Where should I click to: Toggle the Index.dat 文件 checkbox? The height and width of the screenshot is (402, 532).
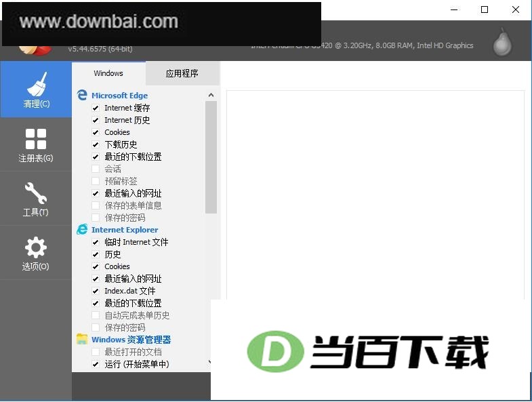click(x=96, y=291)
